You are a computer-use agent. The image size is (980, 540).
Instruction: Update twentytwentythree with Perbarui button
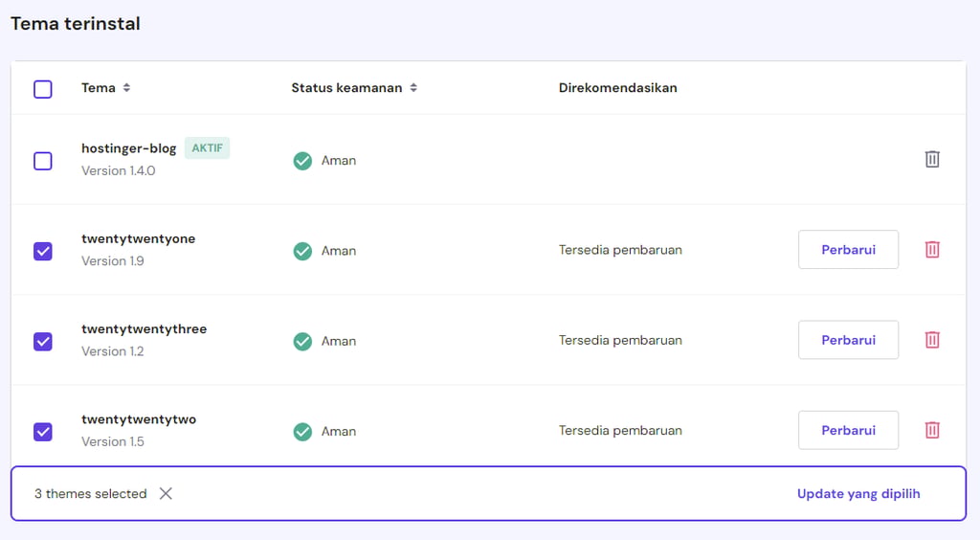pos(848,340)
